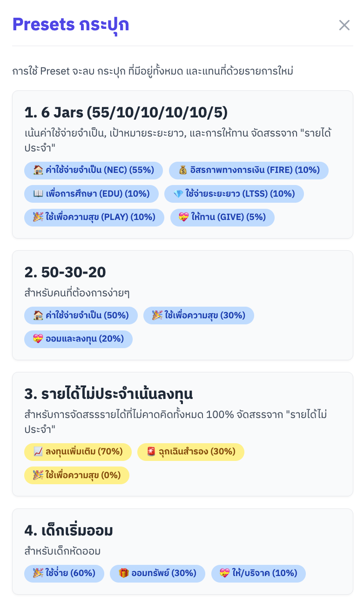This screenshot has height=604, width=364.
Task: Click the siren icon in ฉุกเฉินสำรอง chip
Action: (x=151, y=452)
